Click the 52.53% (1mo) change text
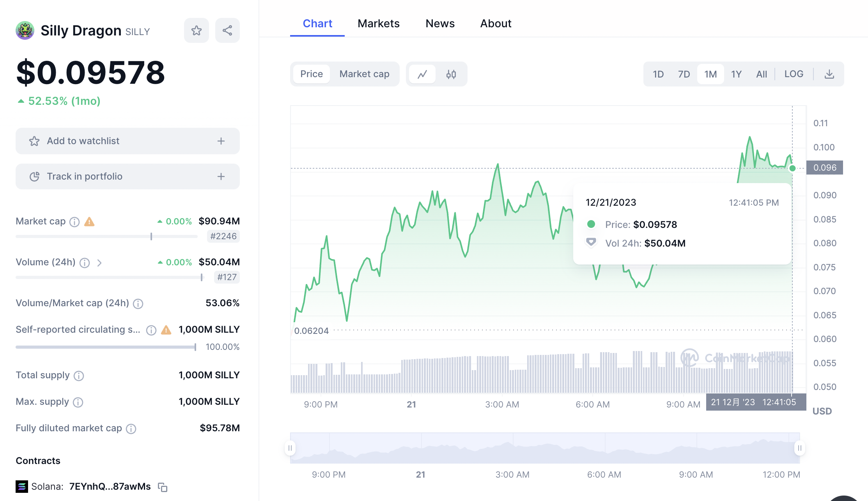This screenshot has height=501, width=868. point(64,101)
